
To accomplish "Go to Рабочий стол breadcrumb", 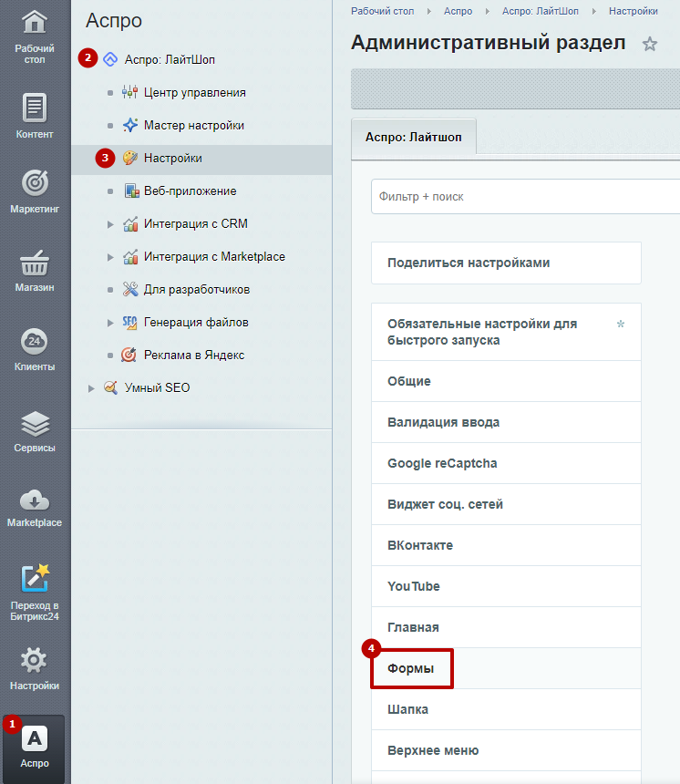I will pos(383,11).
